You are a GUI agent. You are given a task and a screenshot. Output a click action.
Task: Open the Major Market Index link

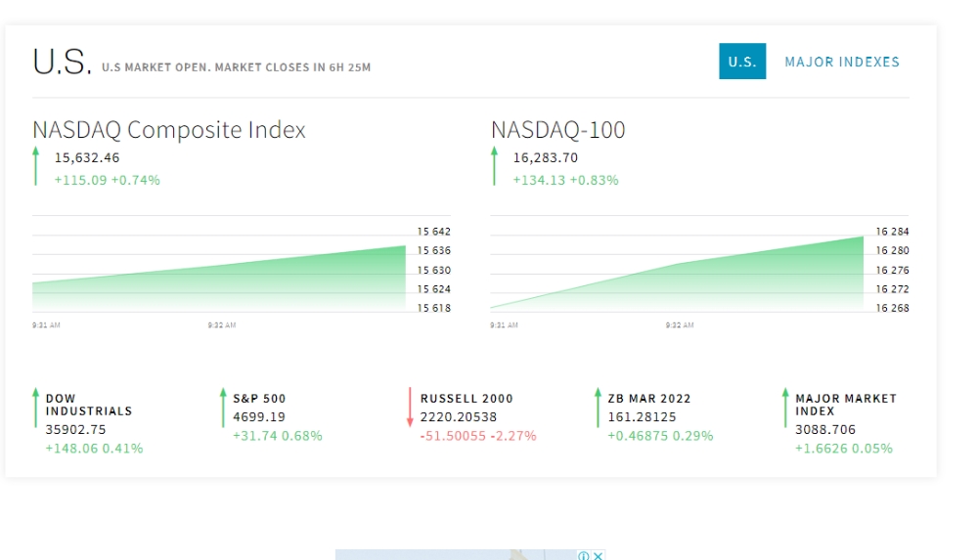pos(846,405)
